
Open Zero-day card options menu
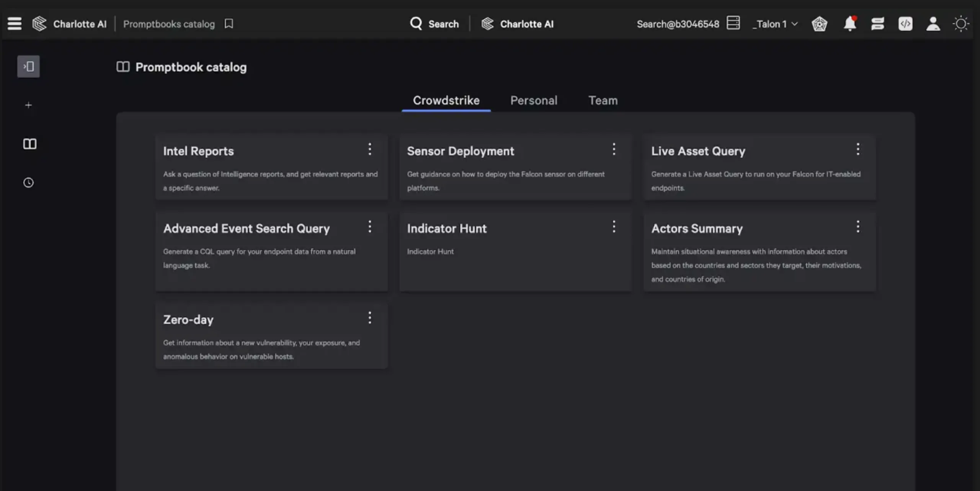pyautogui.click(x=370, y=318)
